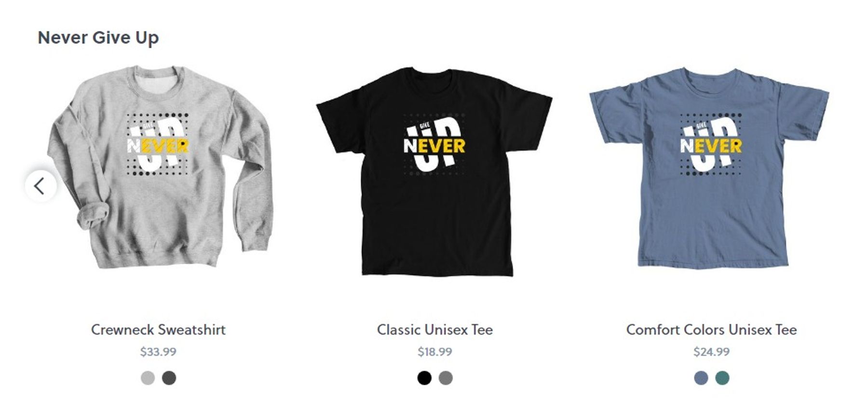This screenshot has width=868, height=416.
Task: Pick gray swatch under Classic Unisex Tee
Action: click(x=446, y=378)
